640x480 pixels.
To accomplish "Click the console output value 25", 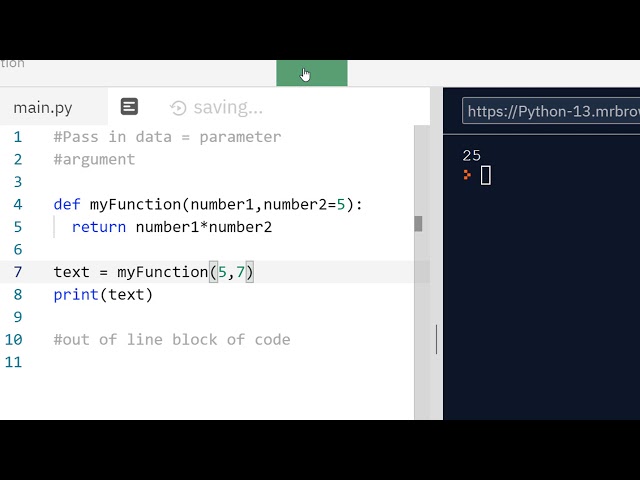I will point(472,156).
